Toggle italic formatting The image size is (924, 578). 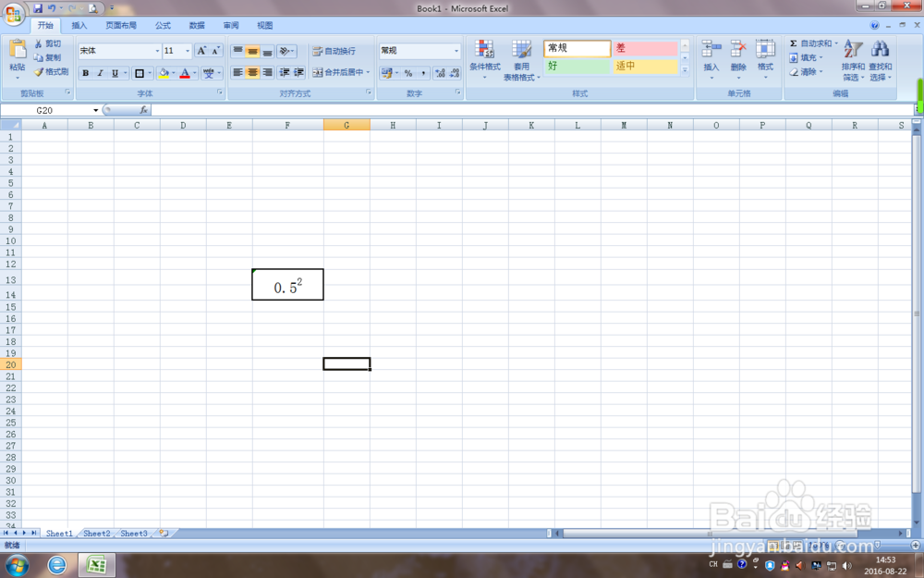point(100,73)
